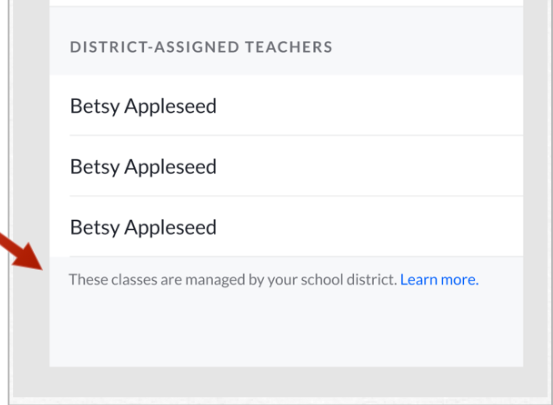Click the word Betsy in the last row
Viewport: 553px width, 405px height.
click(x=95, y=228)
